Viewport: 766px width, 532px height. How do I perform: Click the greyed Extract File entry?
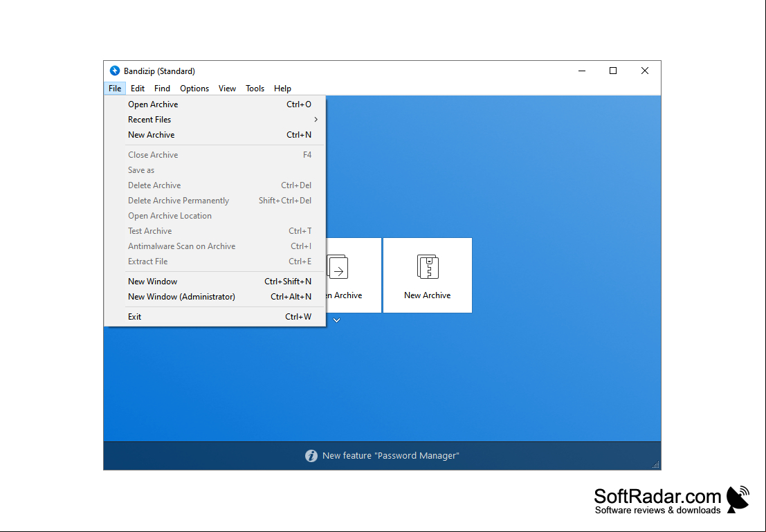pos(215,262)
